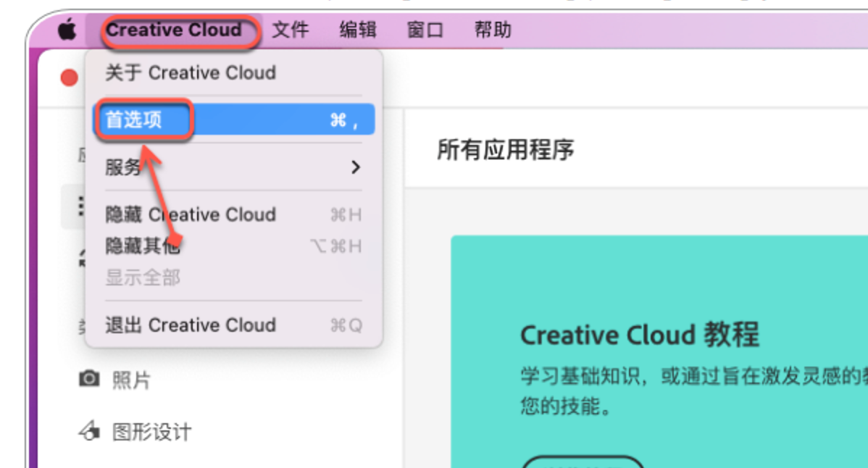
Task: Click the 照片 camera icon
Action: coord(89,379)
